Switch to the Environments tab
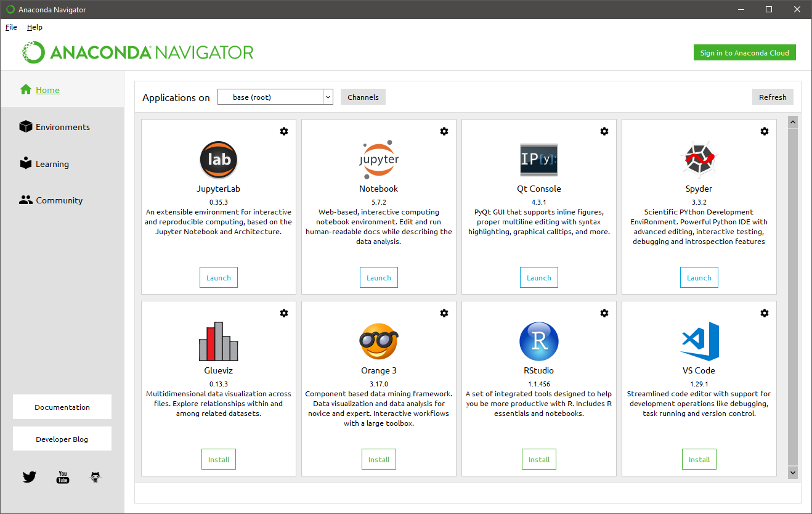 (62, 127)
